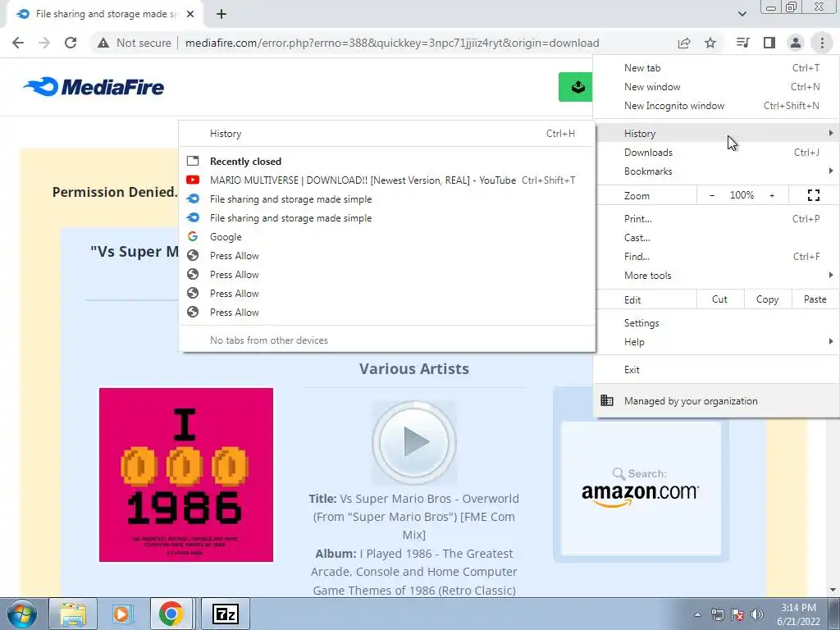The width and height of the screenshot is (840, 630).
Task: Click the Action Center flag icon
Action: pyautogui.click(x=737, y=614)
